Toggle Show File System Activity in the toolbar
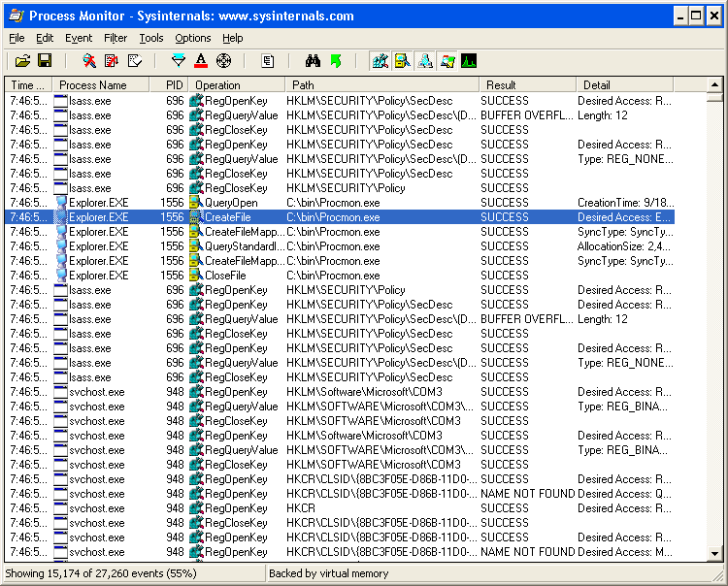728x586 pixels. tap(403, 61)
